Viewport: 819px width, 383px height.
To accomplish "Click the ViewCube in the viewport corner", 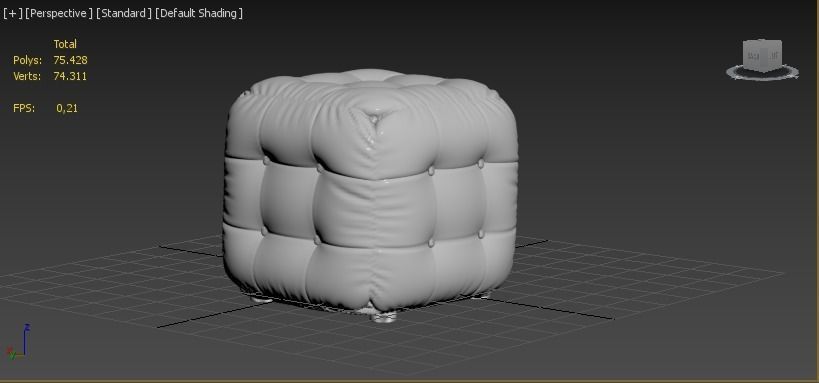I will [x=762, y=55].
